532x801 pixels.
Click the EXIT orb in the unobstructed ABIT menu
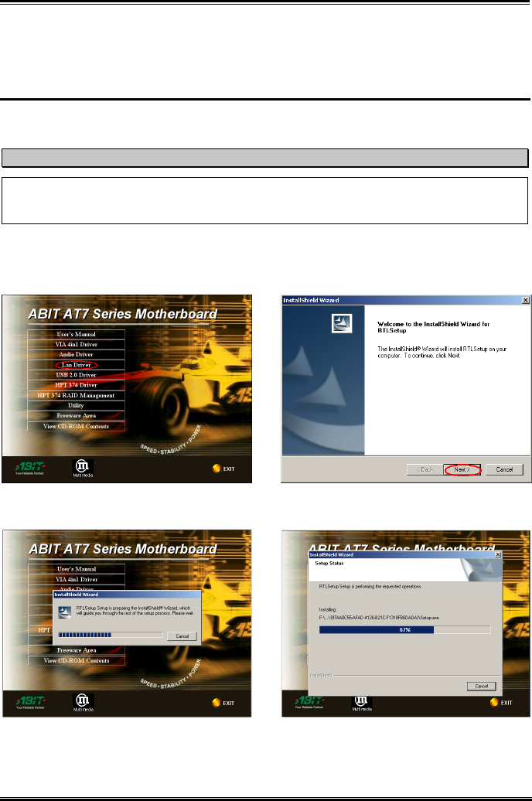(x=217, y=469)
